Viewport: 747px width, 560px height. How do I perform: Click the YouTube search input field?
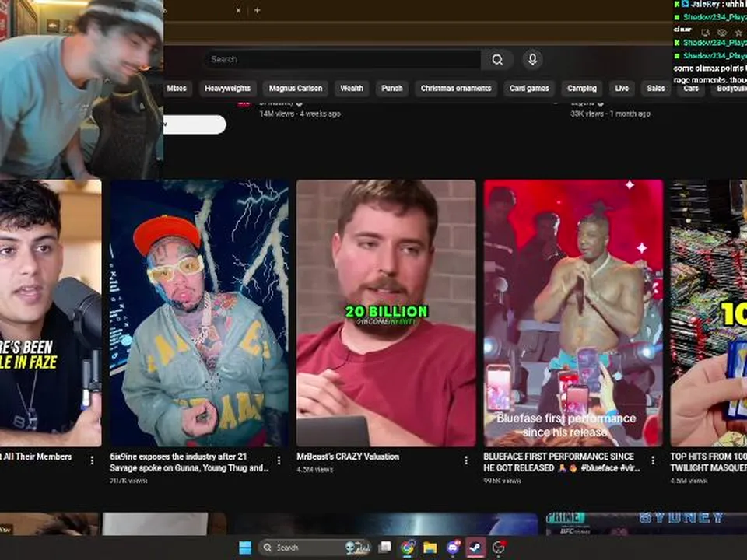343,60
